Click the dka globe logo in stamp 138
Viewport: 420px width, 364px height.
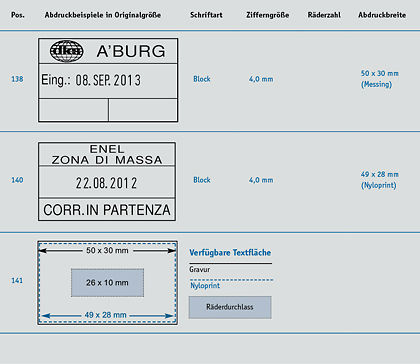tap(66, 51)
